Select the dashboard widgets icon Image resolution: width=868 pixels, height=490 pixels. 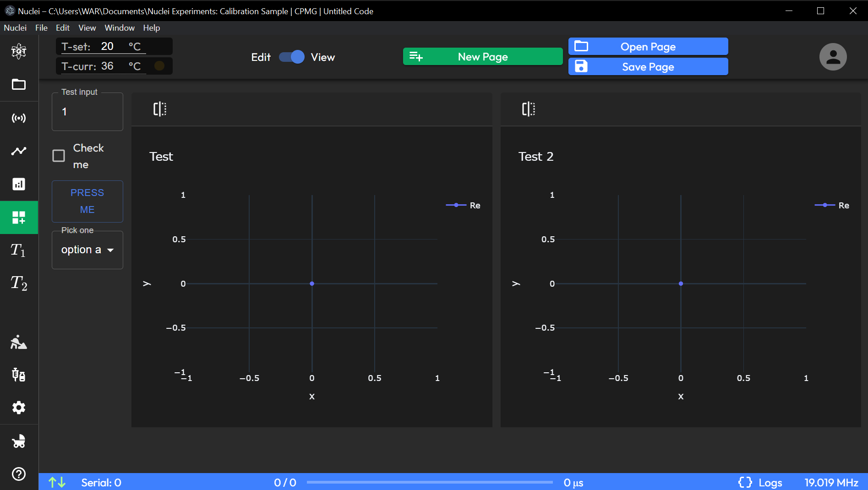point(19,218)
